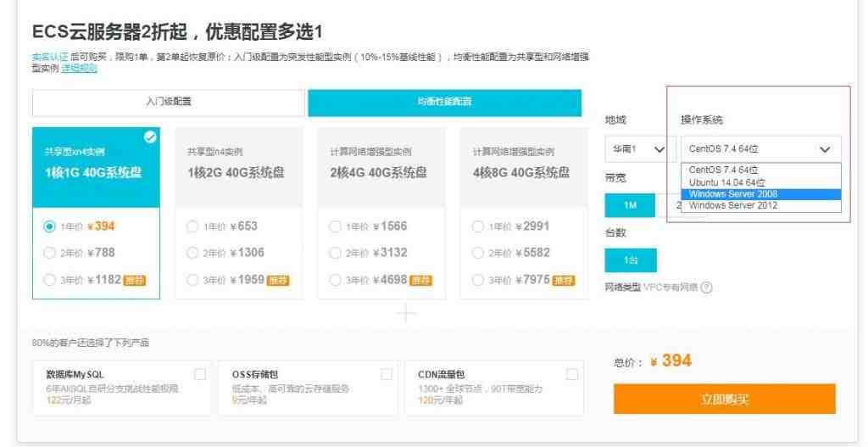Click the 推荐 badge next to ¥7975
This screenshot has width=868, height=447.
[x=564, y=280]
